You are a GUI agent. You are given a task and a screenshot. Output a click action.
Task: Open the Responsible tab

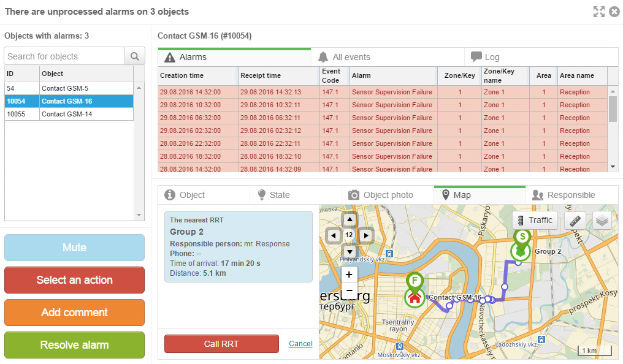[571, 195]
